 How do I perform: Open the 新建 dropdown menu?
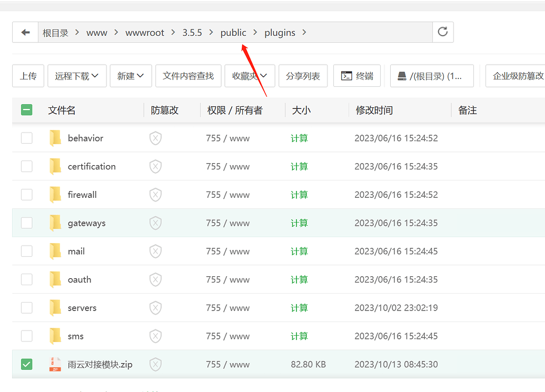pos(131,76)
